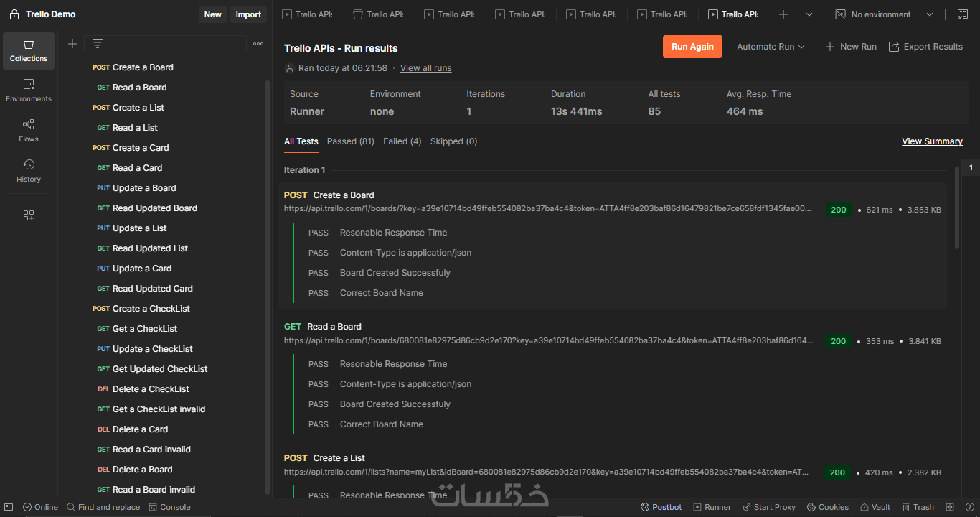Open the View Summary link
Viewport: 980px width, 517px height.
tap(932, 141)
